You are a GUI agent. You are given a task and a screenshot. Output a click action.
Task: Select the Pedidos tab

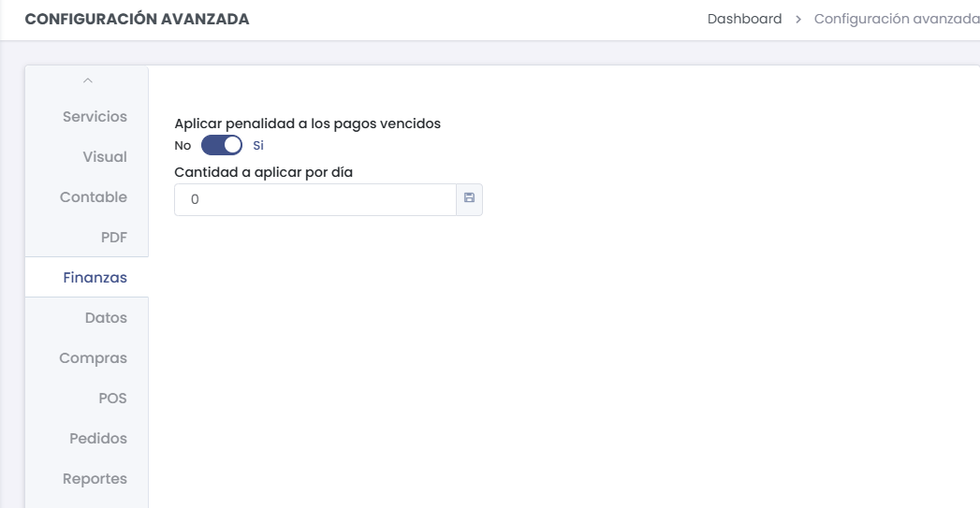(x=98, y=439)
